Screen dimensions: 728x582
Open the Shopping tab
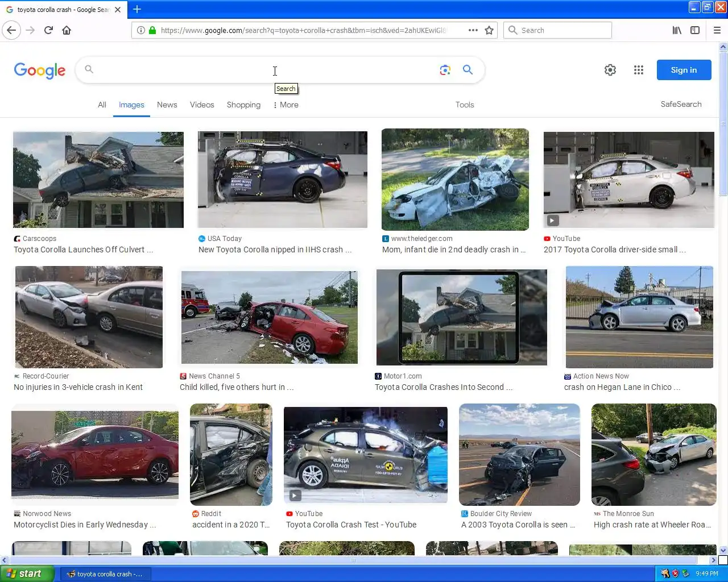243,105
